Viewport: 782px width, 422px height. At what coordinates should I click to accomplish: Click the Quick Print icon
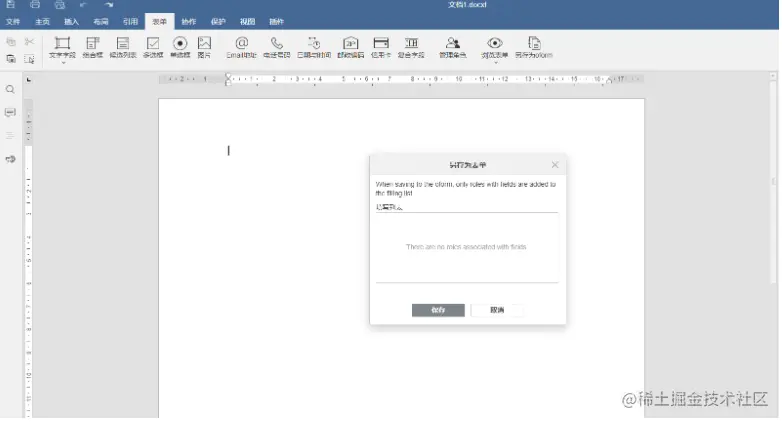click(60, 4)
